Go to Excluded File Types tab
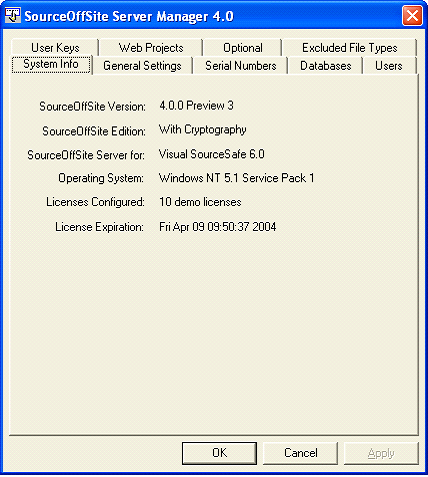The image size is (428, 477). [350, 48]
